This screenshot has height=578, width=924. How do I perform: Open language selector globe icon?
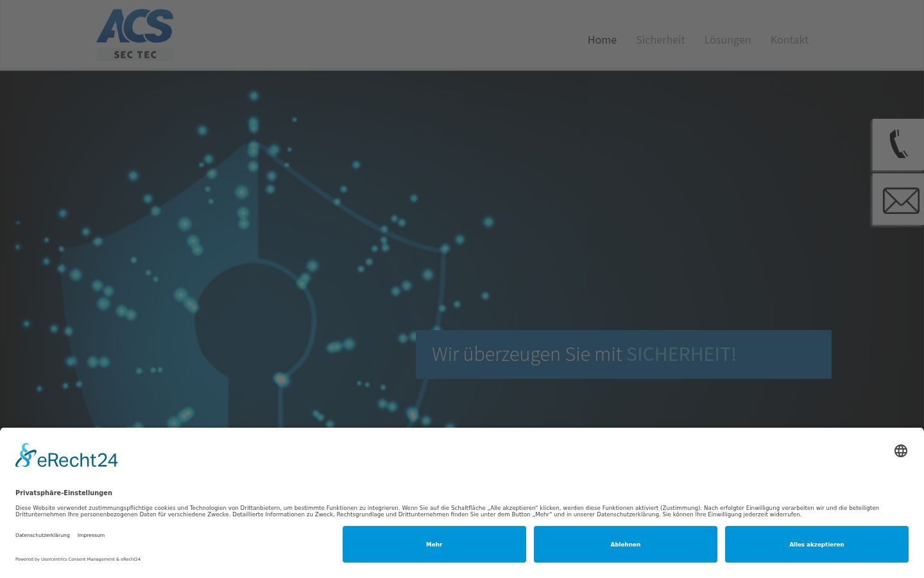point(901,451)
